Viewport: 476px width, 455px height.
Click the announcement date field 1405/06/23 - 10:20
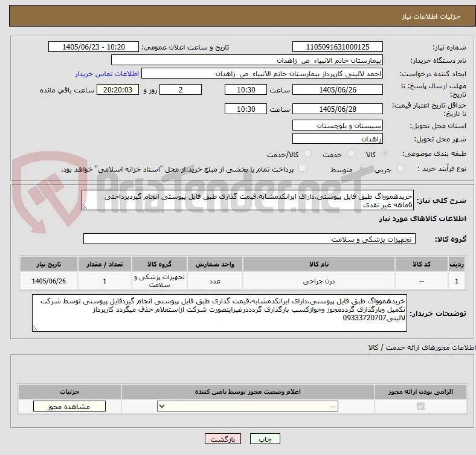[x=94, y=47]
